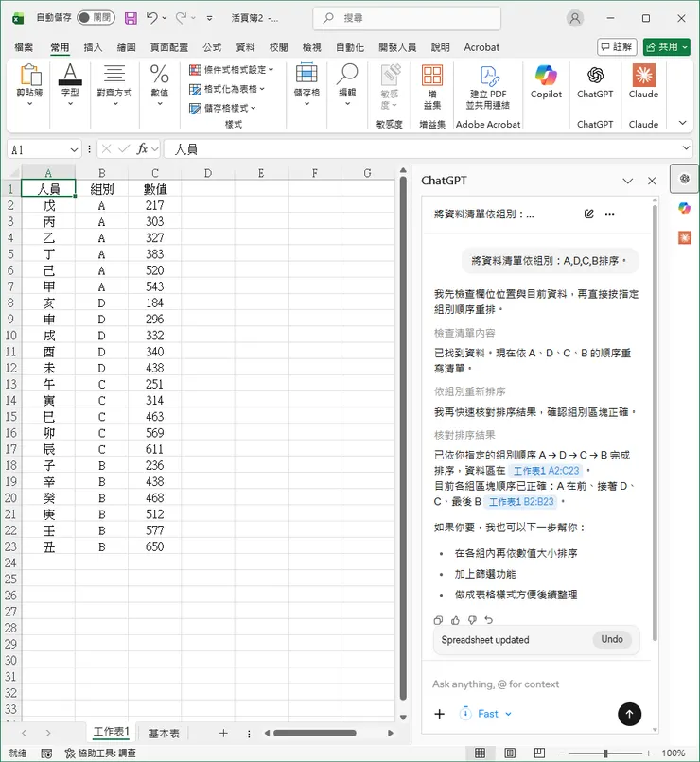The height and width of the screenshot is (762, 700).
Task: Click the Copilot icon in the side rail
Action: (685, 209)
